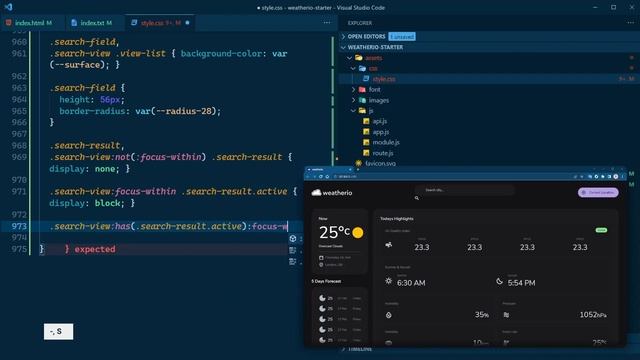640x360 pixels.
Task: Click the pressure icon beside 1052hPa
Action: coord(506,315)
